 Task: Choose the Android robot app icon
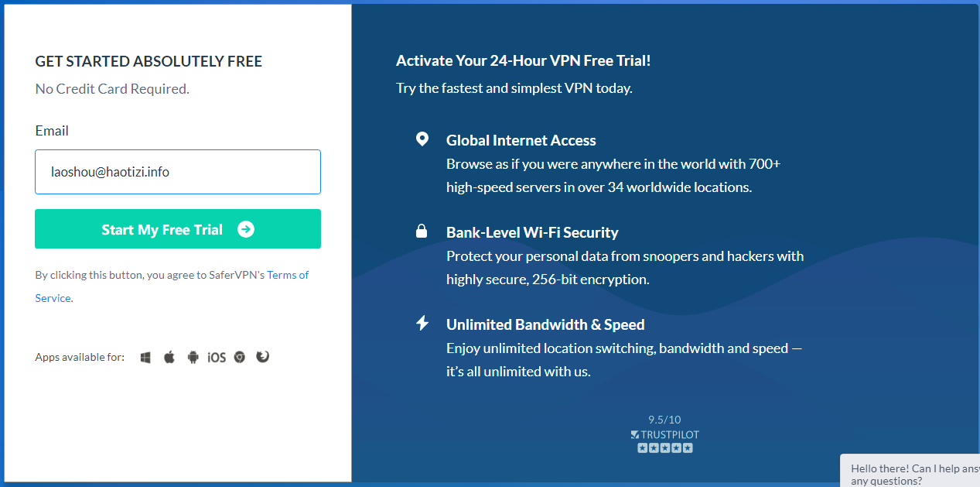tap(193, 357)
